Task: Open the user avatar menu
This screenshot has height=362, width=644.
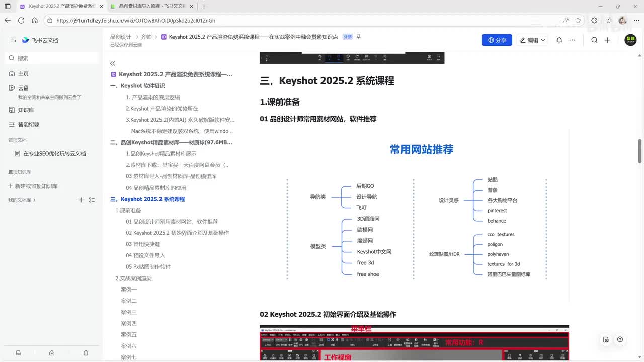Action: click(630, 40)
